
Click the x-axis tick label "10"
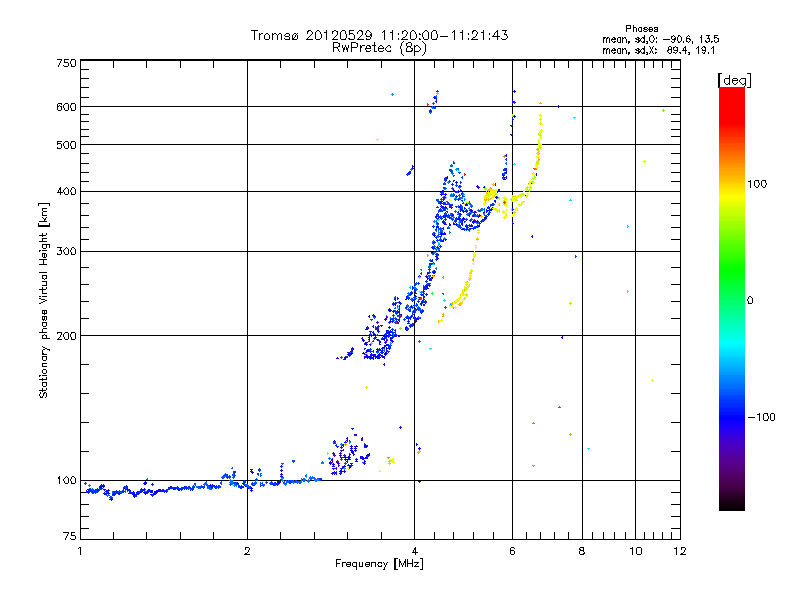(635, 552)
